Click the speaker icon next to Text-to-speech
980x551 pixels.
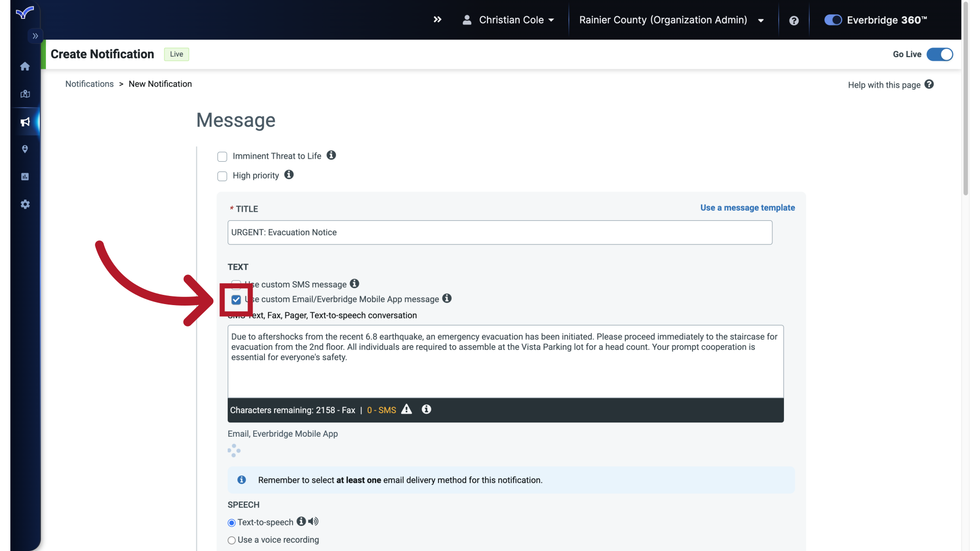(x=313, y=521)
